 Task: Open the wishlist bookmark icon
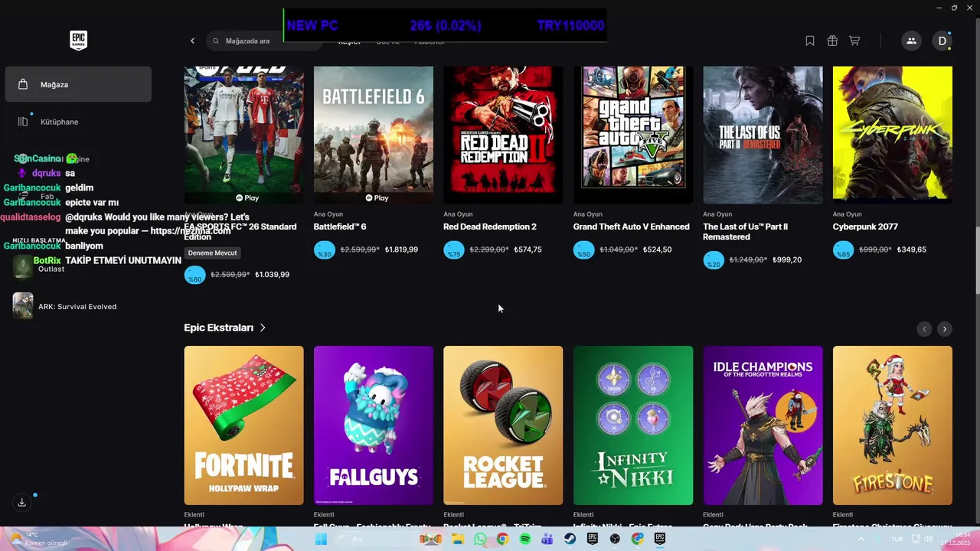(810, 41)
